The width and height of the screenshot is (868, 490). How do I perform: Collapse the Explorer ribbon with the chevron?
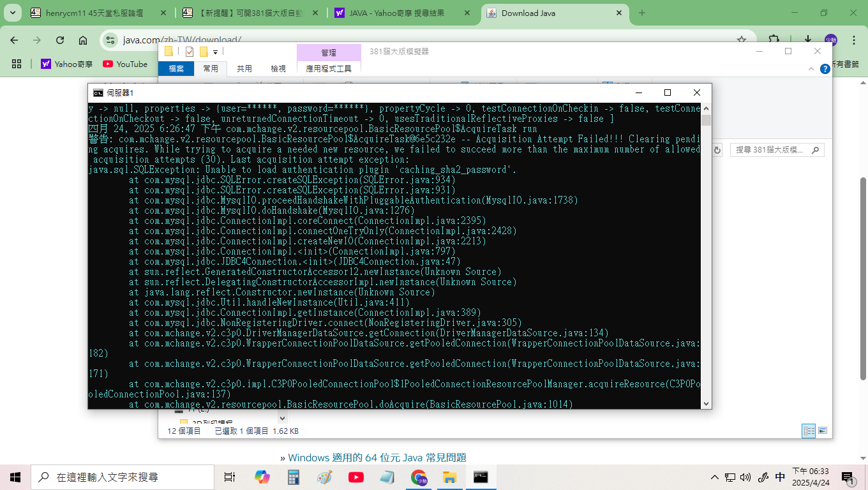(811, 68)
